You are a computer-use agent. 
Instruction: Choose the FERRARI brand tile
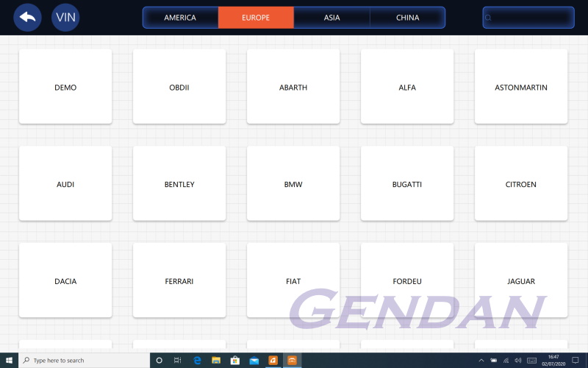pos(179,280)
